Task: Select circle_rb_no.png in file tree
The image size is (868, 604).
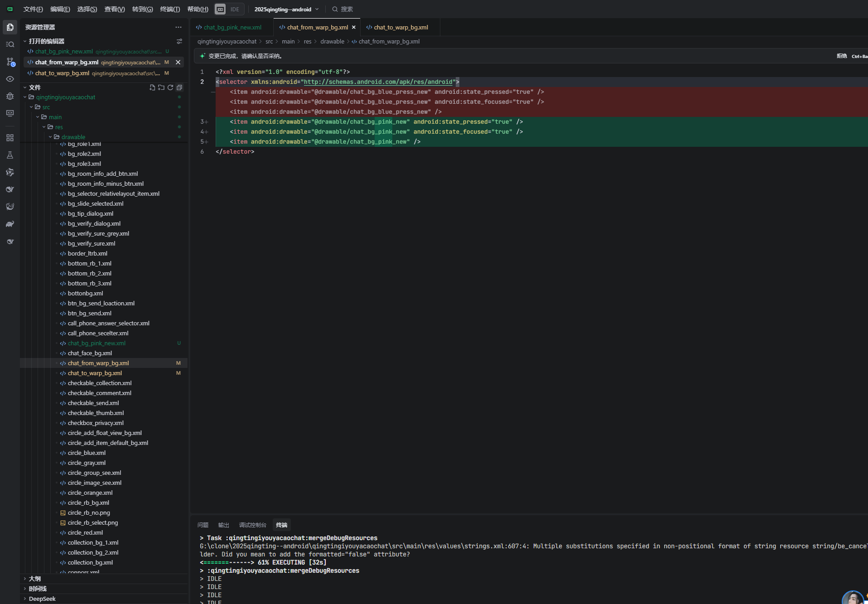Action: pyautogui.click(x=89, y=512)
